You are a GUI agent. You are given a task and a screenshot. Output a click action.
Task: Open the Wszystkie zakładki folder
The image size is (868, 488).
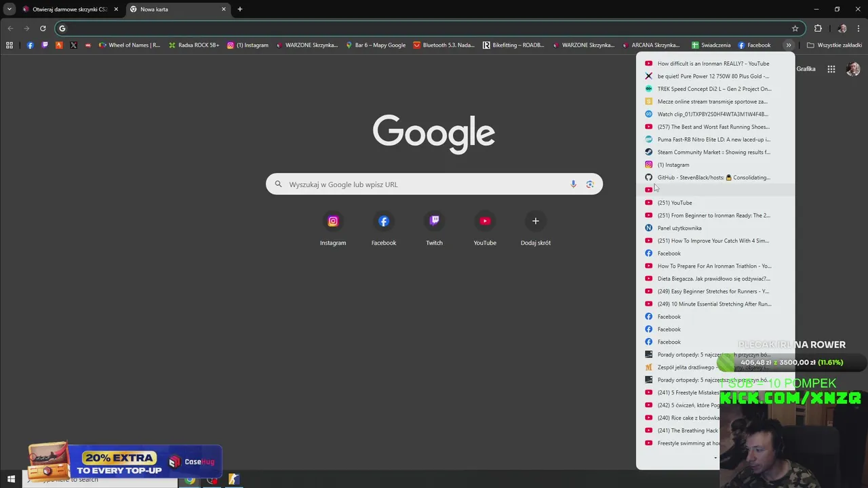click(834, 45)
